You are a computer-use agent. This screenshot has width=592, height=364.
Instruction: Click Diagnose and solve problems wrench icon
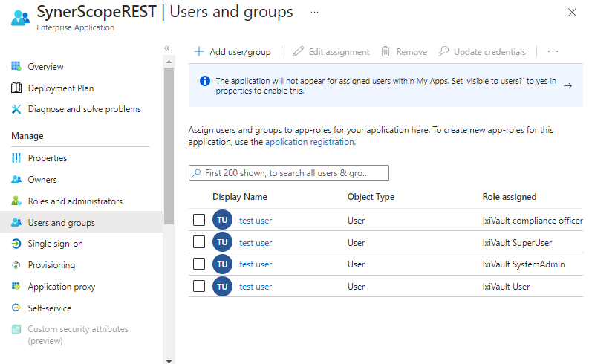tap(16, 109)
